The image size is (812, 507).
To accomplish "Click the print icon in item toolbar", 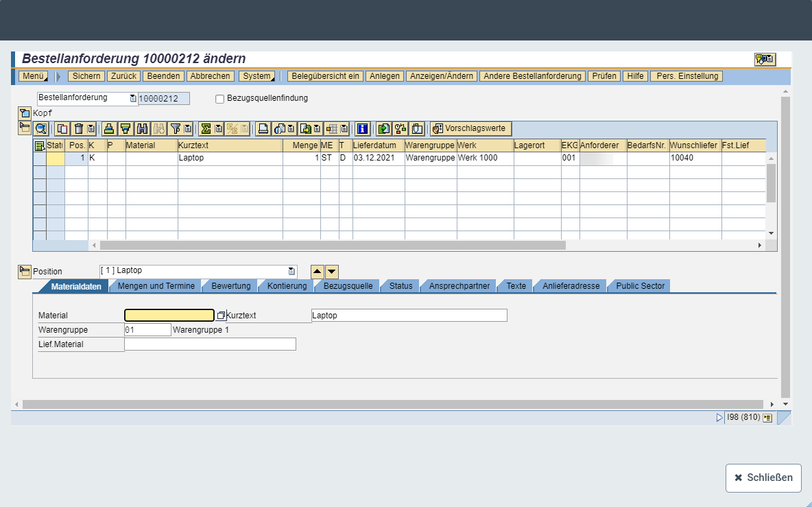I will coord(263,128).
